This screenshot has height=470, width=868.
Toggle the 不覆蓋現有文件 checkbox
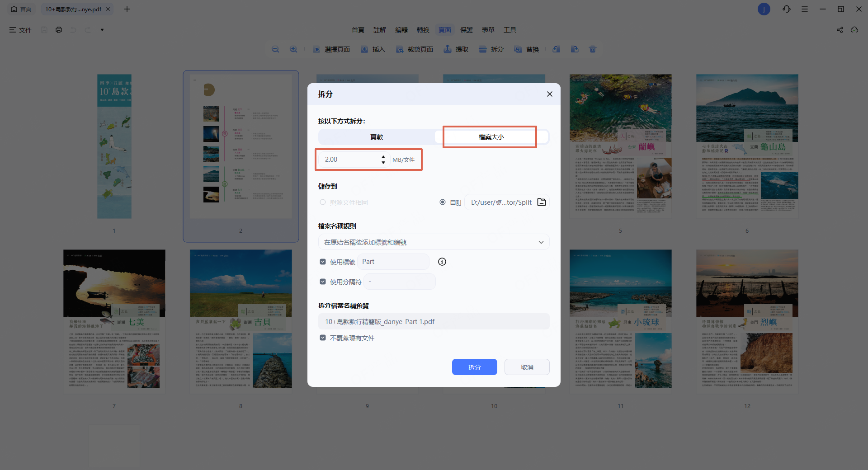pyautogui.click(x=323, y=338)
